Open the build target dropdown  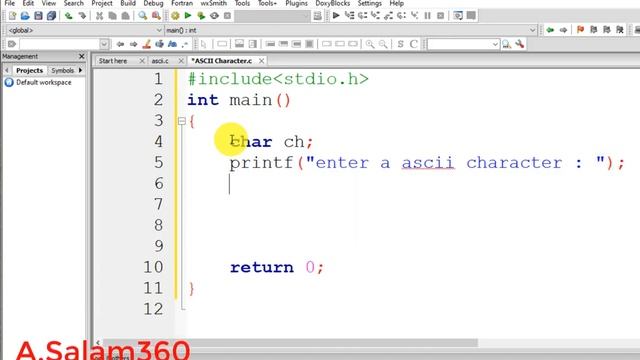click(x=306, y=16)
